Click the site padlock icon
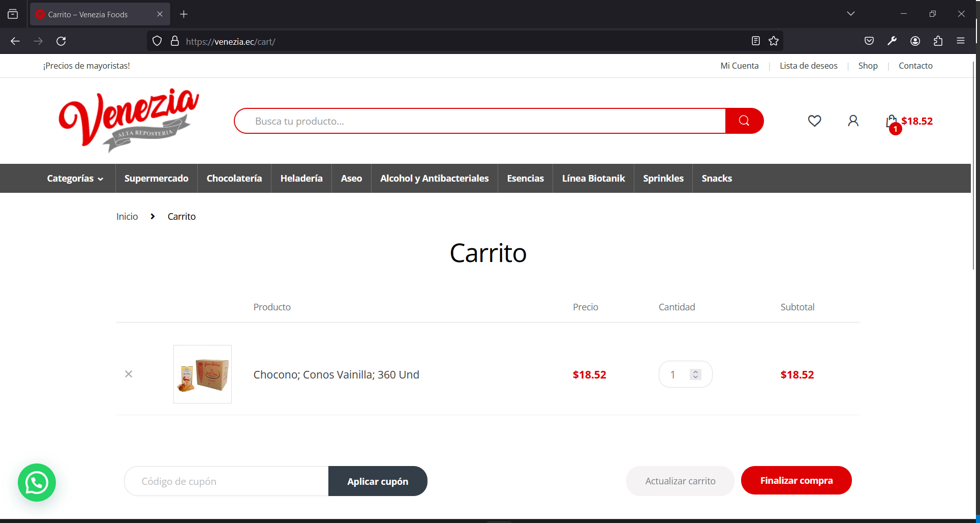980x523 pixels. [x=175, y=41]
